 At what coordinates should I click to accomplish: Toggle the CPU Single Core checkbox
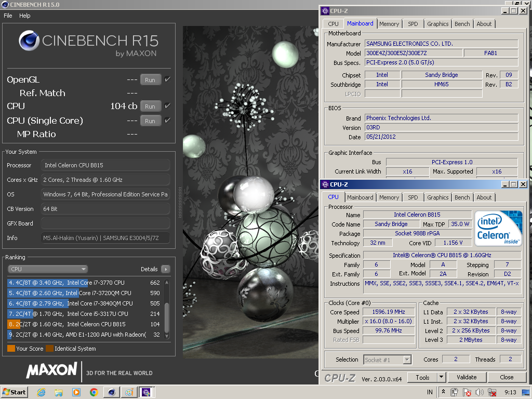click(167, 121)
